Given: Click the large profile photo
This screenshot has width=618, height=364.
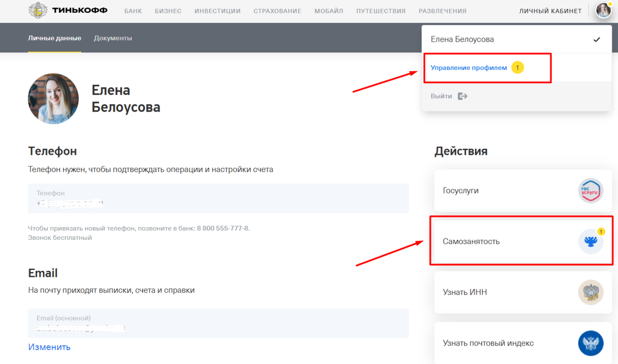Looking at the screenshot, I should pos(54,98).
